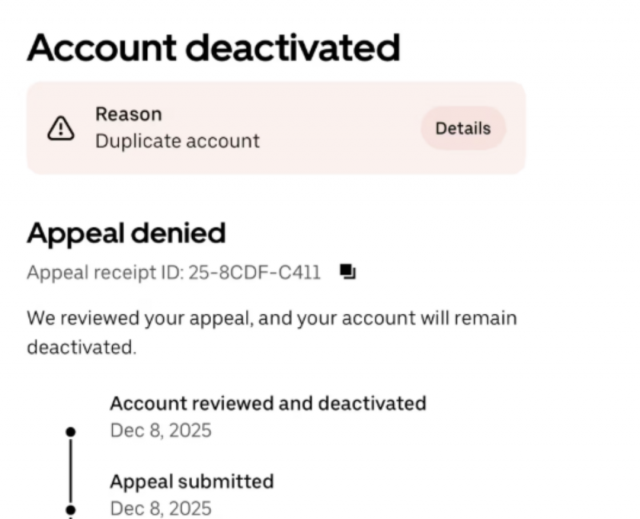This screenshot has width=640, height=519.
Task: Click the vertical timeline connector line
Action: point(70,470)
